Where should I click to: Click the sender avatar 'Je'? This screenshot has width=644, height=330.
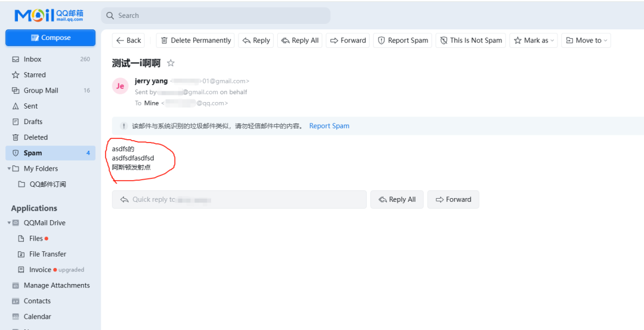point(120,86)
